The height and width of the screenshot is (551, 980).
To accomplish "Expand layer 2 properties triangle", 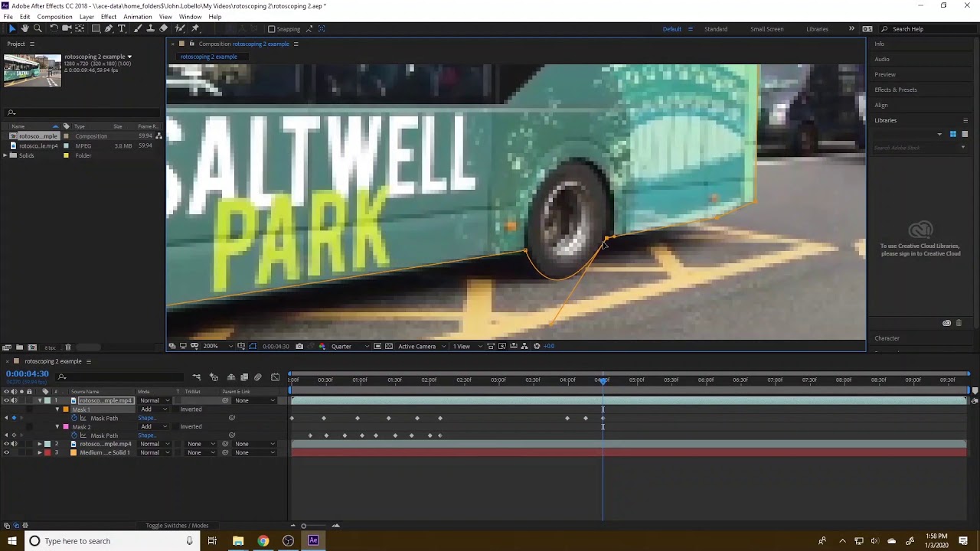I will coord(40,444).
